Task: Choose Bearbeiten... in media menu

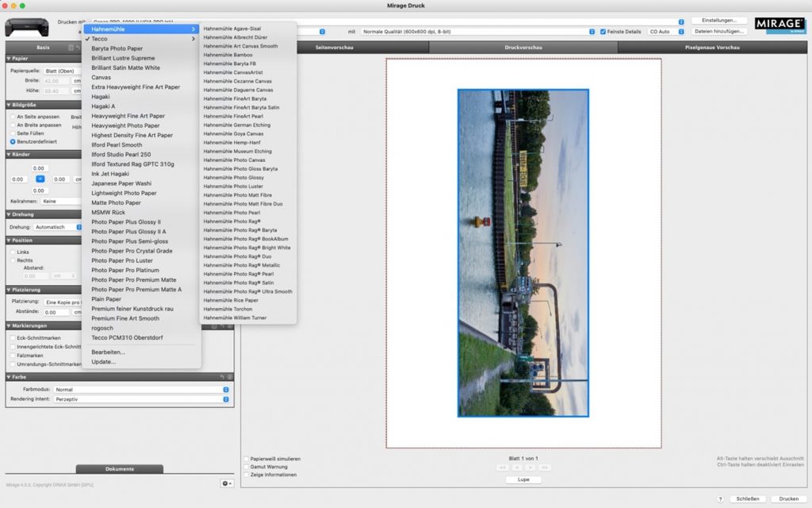Action: [x=141, y=352]
